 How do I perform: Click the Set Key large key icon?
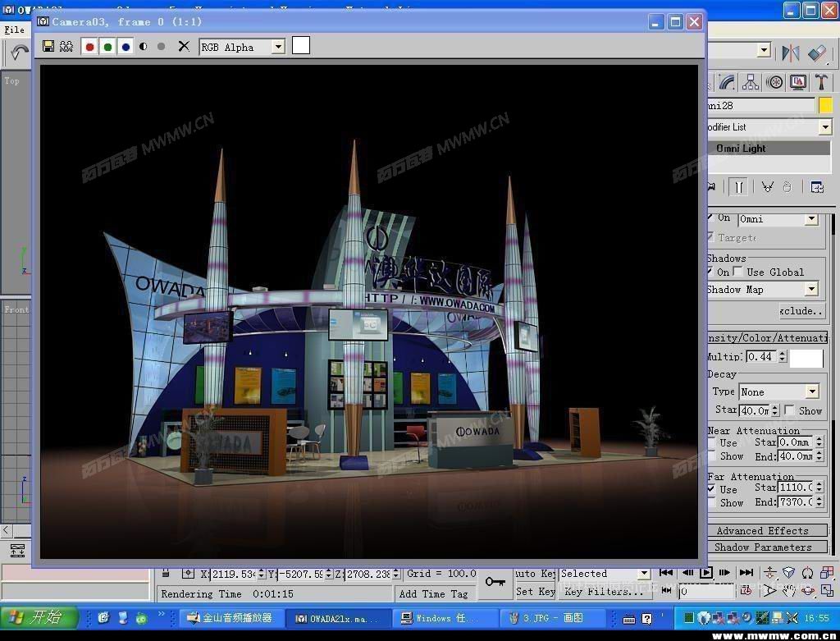495,582
